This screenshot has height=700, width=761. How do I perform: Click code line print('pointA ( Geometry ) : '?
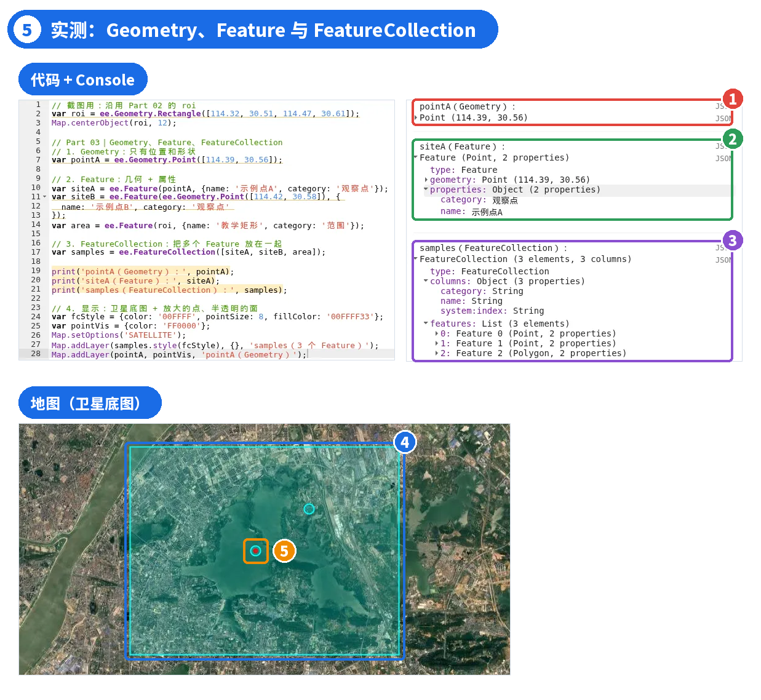[143, 272]
